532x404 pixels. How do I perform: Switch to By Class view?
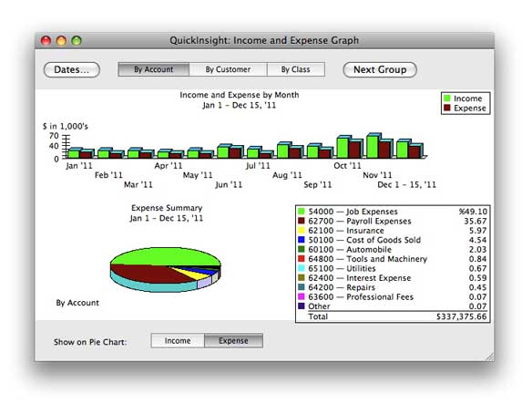(x=295, y=69)
